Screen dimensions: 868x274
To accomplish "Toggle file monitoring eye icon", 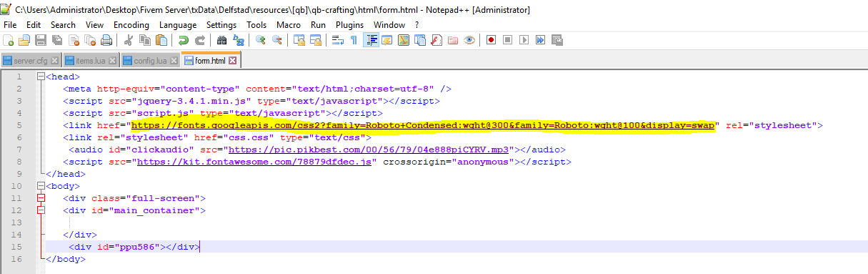I will [469, 39].
